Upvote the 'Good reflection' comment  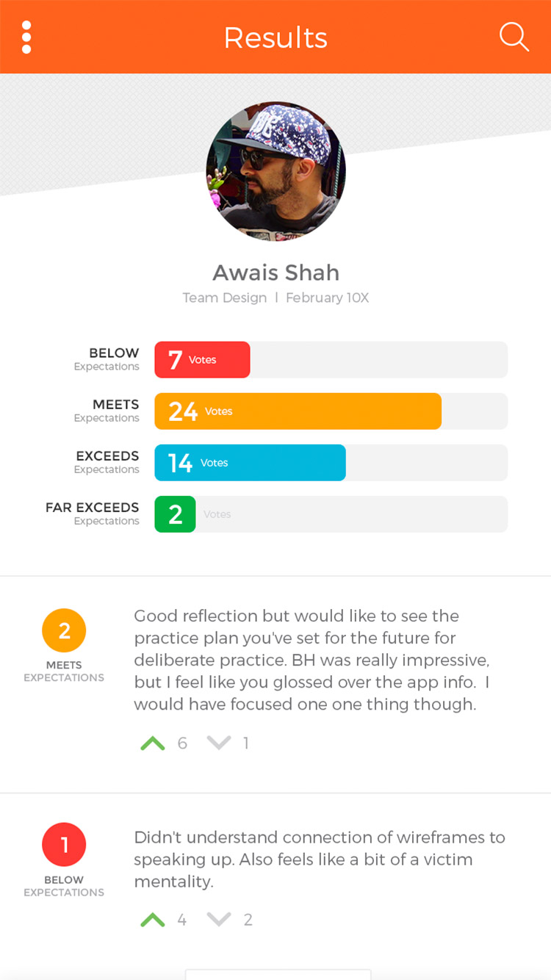153,743
